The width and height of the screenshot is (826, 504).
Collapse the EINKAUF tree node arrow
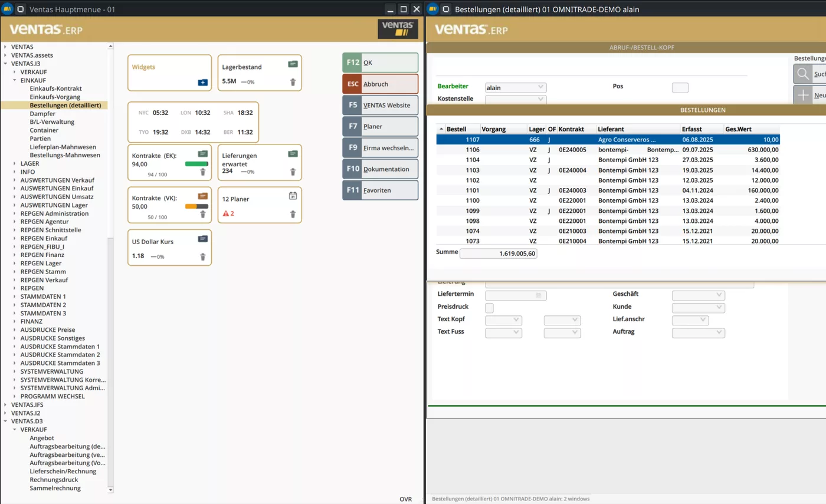tap(15, 80)
